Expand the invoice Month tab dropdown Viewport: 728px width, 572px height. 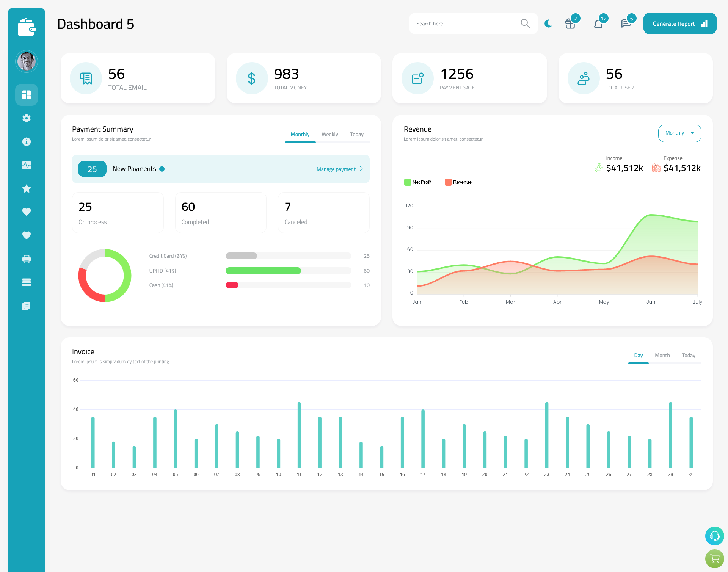tap(662, 355)
